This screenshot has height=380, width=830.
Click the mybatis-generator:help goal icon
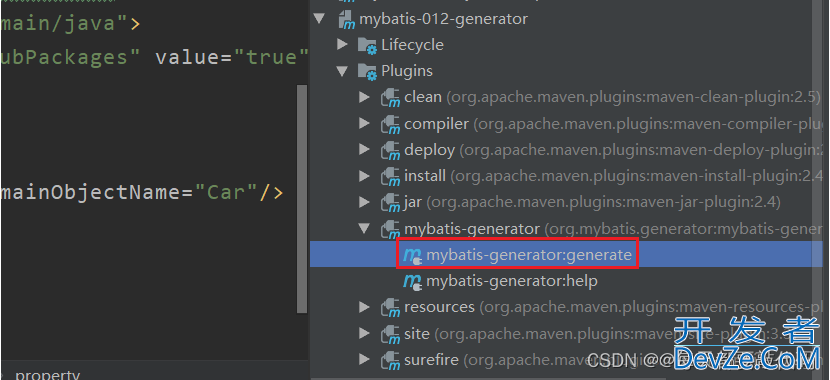[x=412, y=282]
